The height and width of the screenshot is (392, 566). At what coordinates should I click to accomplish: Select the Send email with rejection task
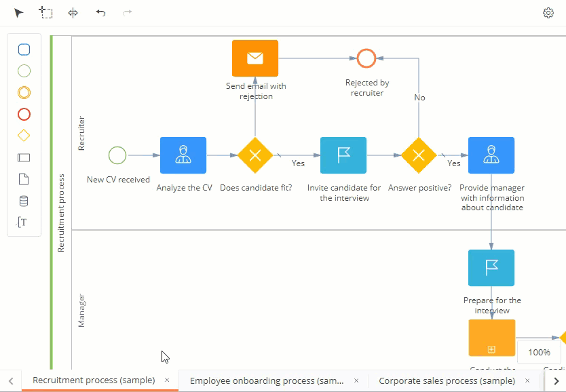[255, 58]
